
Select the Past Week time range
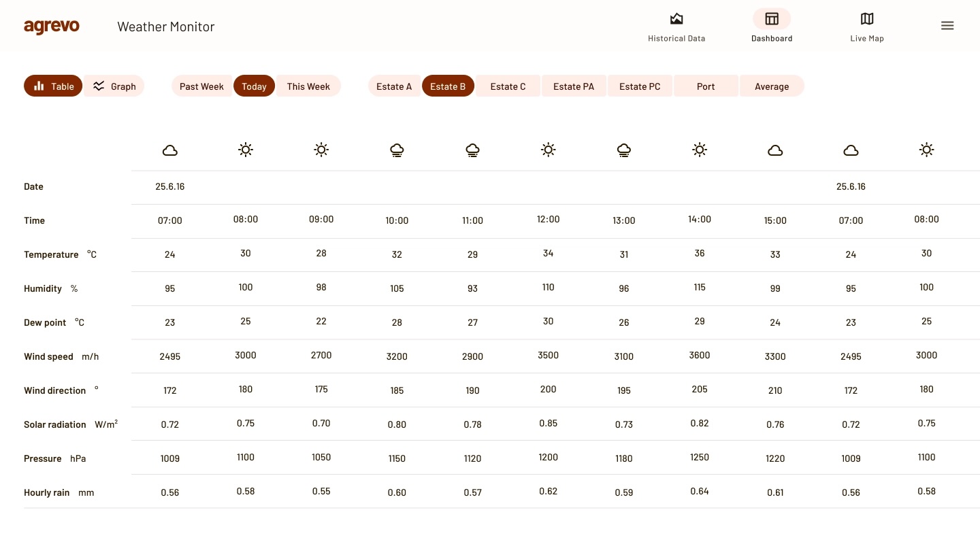(201, 86)
